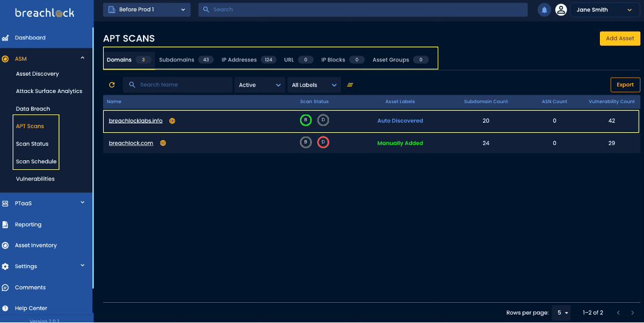Open the breachlocklabs.info domain link

(135, 120)
